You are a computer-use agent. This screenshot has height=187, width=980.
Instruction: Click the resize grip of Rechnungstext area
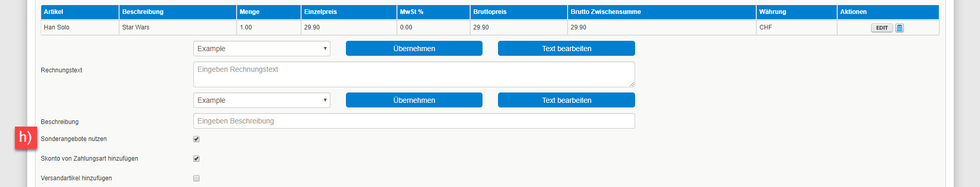632,84
